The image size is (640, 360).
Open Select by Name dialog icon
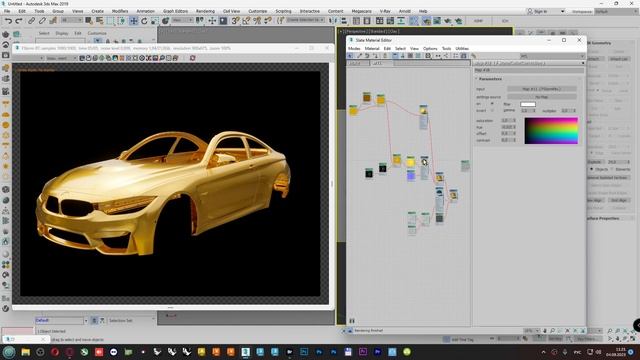coord(100,21)
